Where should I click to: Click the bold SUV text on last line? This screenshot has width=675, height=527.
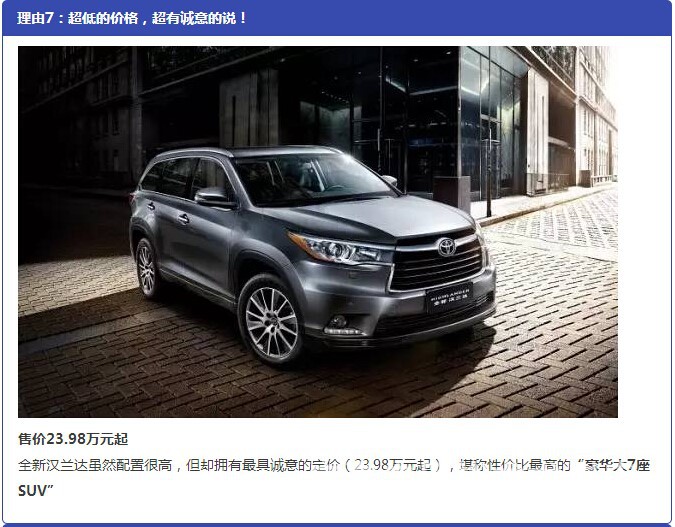pyautogui.click(x=33, y=490)
